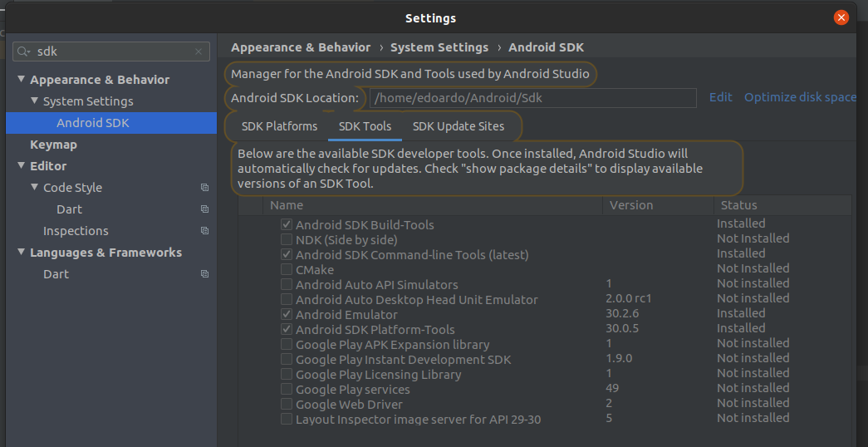The height and width of the screenshot is (447, 868).
Task: Uncheck Android Emulator
Action: tap(287, 314)
